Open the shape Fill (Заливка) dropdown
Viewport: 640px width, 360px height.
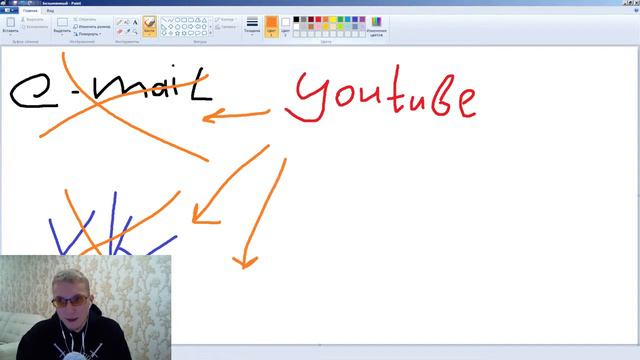click(x=226, y=27)
